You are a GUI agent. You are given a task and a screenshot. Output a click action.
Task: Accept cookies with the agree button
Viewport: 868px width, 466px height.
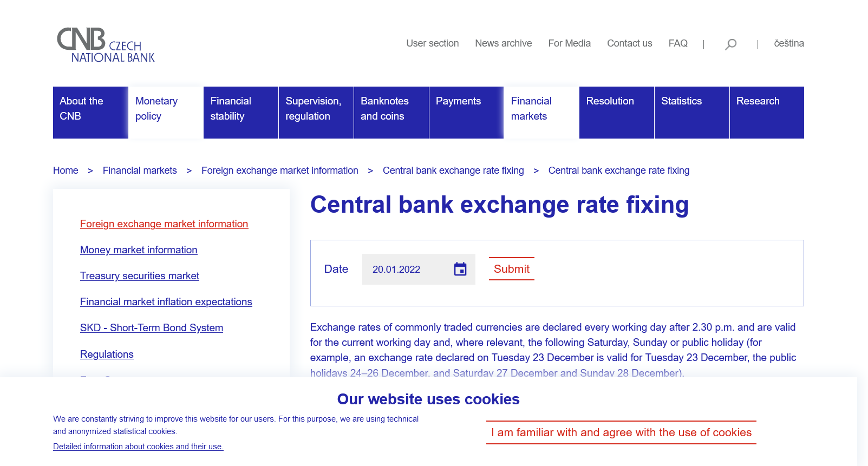pos(621,432)
